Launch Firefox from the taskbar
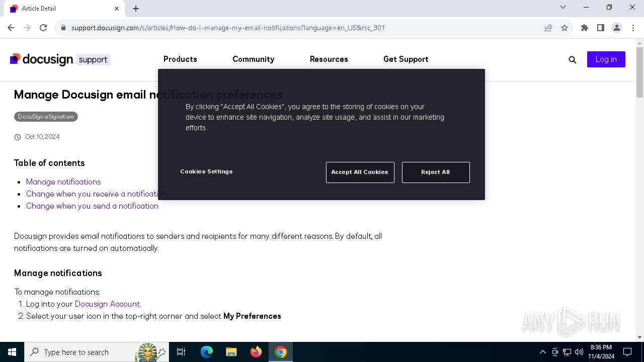 [x=256, y=352]
